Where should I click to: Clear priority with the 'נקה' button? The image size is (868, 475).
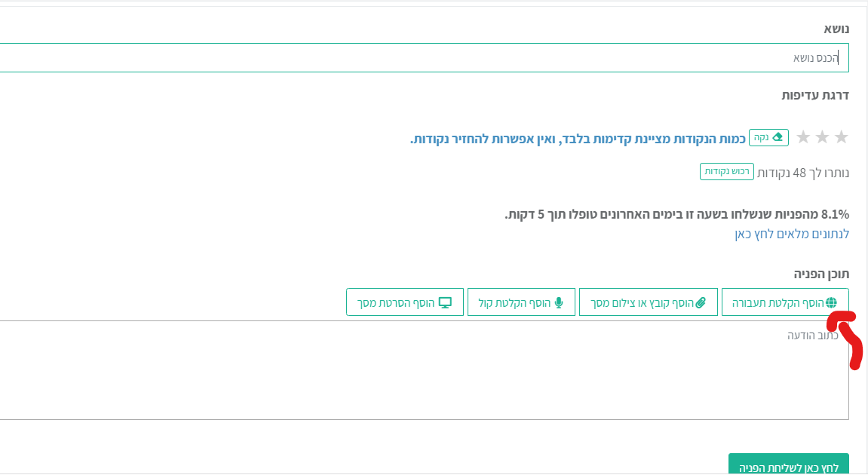(768, 137)
